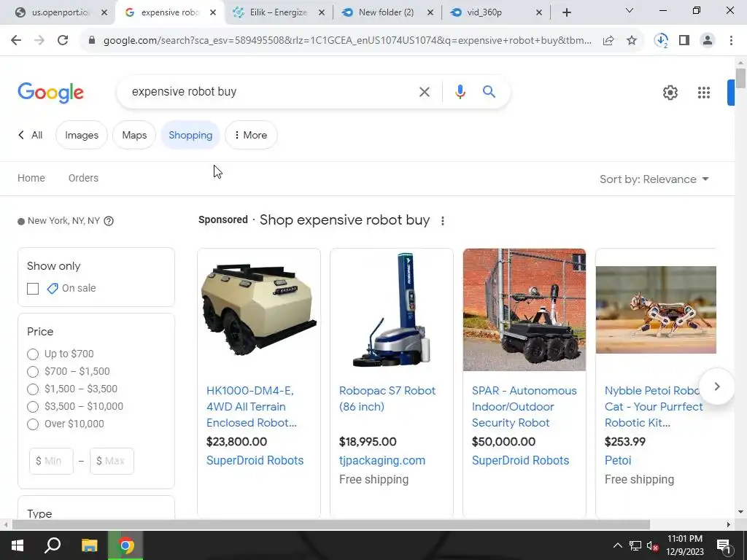The height and width of the screenshot is (560, 747).
Task: Open HK1000-DM4-E 4WD robot listing
Action: click(x=252, y=407)
